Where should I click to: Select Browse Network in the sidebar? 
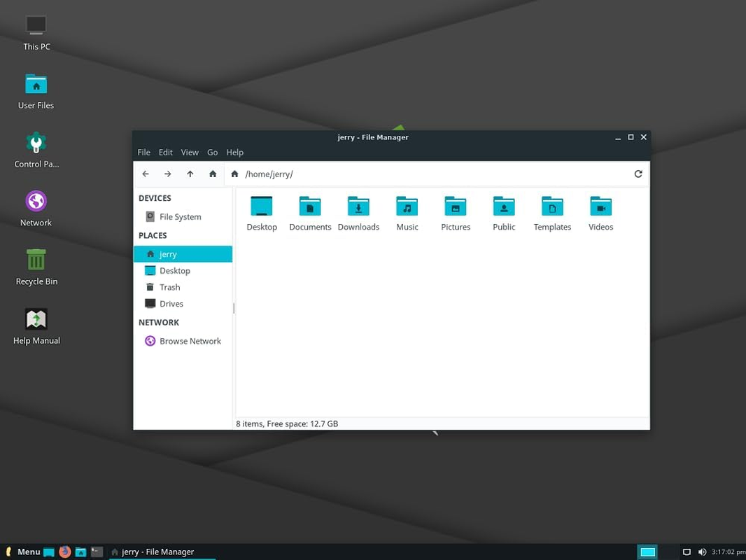190,341
